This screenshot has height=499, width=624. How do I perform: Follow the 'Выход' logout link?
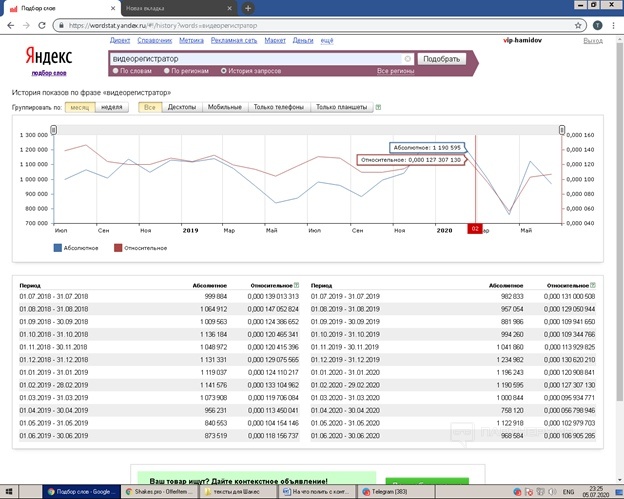pyautogui.click(x=592, y=41)
